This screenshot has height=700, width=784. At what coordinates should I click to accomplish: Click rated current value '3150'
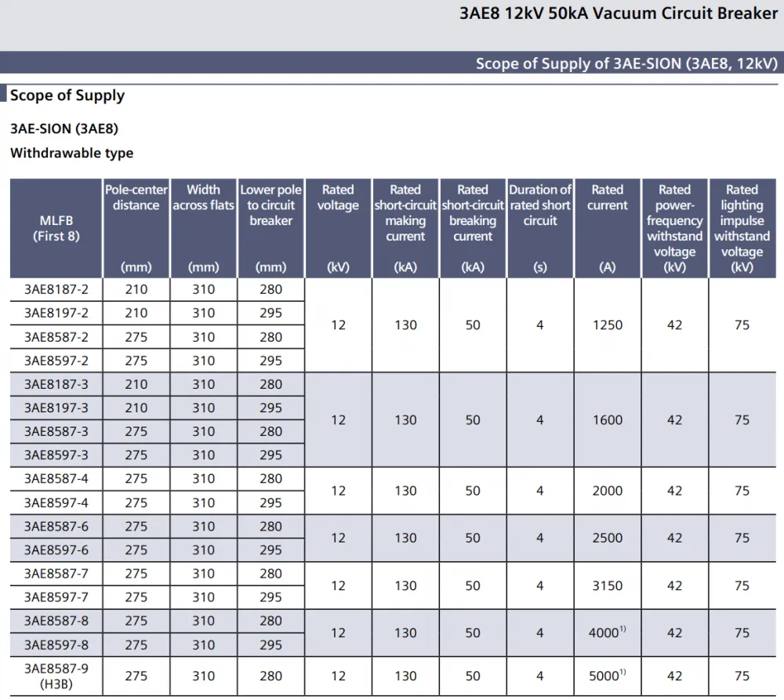coord(608,586)
